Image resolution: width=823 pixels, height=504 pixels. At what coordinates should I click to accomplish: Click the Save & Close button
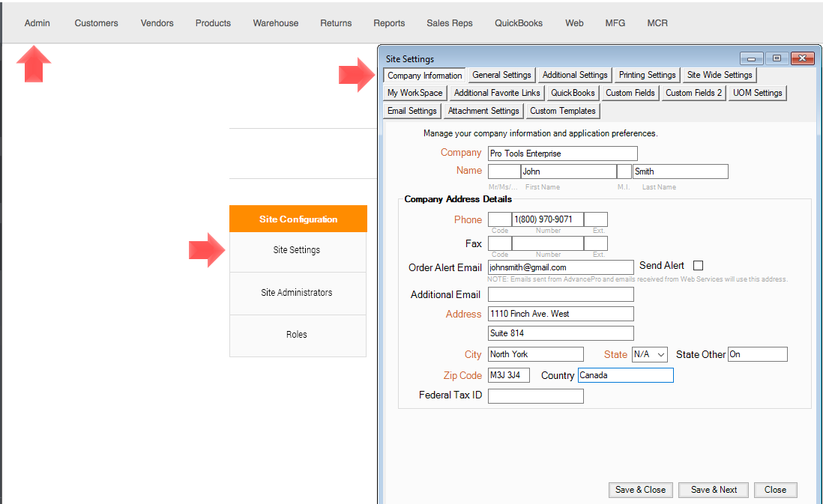click(x=640, y=490)
